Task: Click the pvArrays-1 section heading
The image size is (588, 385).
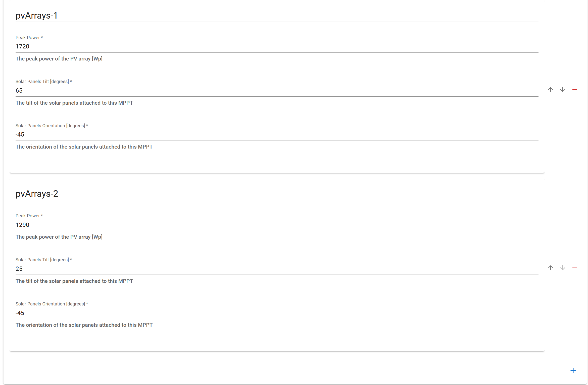Action: (37, 16)
